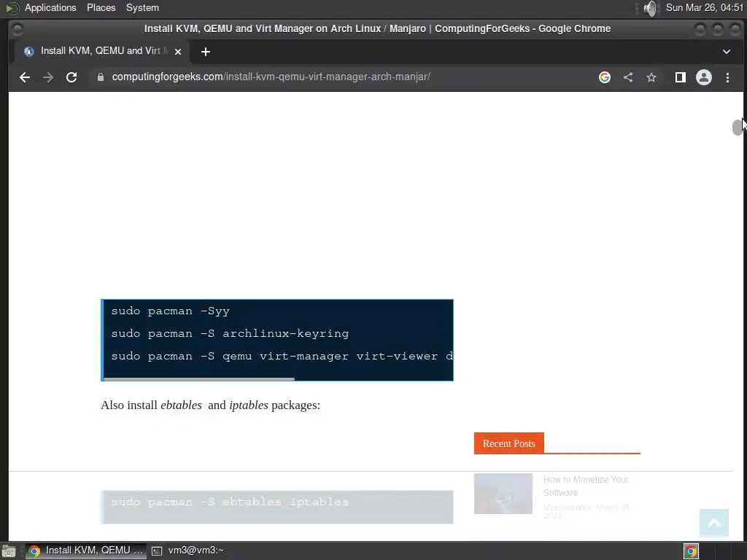Select the Install KVM, QEMU and Virt tab
The width and height of the screenshot is (747, 560).
101,51
